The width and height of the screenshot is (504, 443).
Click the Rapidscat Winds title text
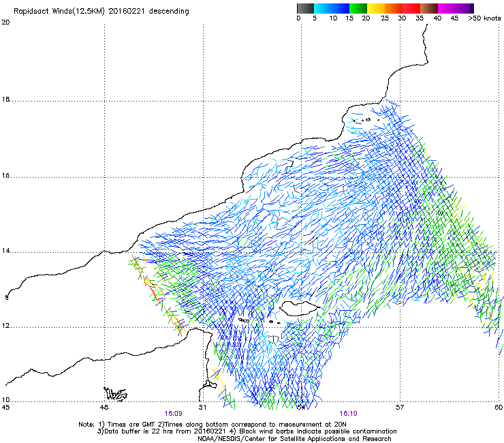point(101,12)
